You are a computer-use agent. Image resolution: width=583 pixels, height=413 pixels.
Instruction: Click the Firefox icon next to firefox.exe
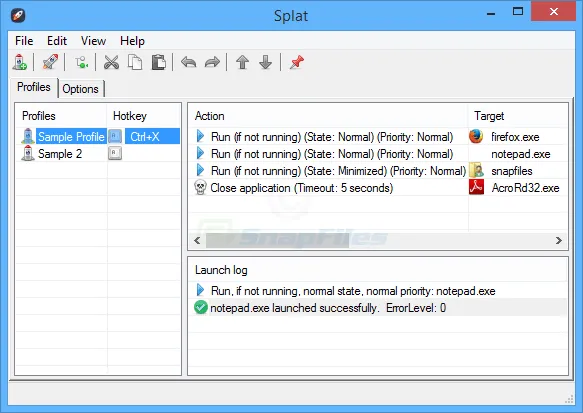pyautogui.click(x=476, y=136)
